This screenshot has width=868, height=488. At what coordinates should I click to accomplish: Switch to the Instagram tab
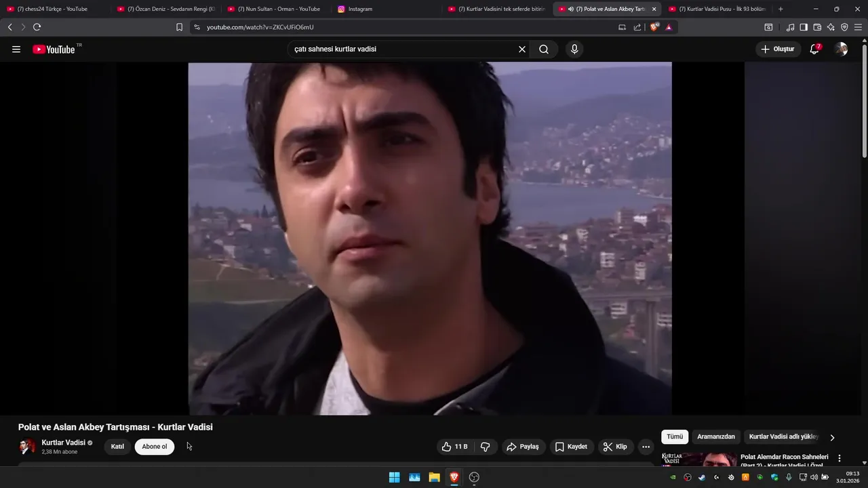click(385, 9)
